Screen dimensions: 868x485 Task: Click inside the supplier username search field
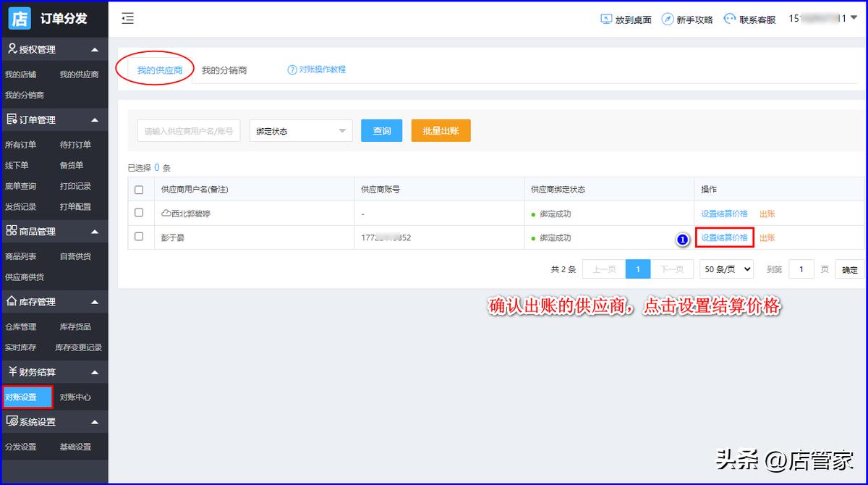(x=188, y=130)
